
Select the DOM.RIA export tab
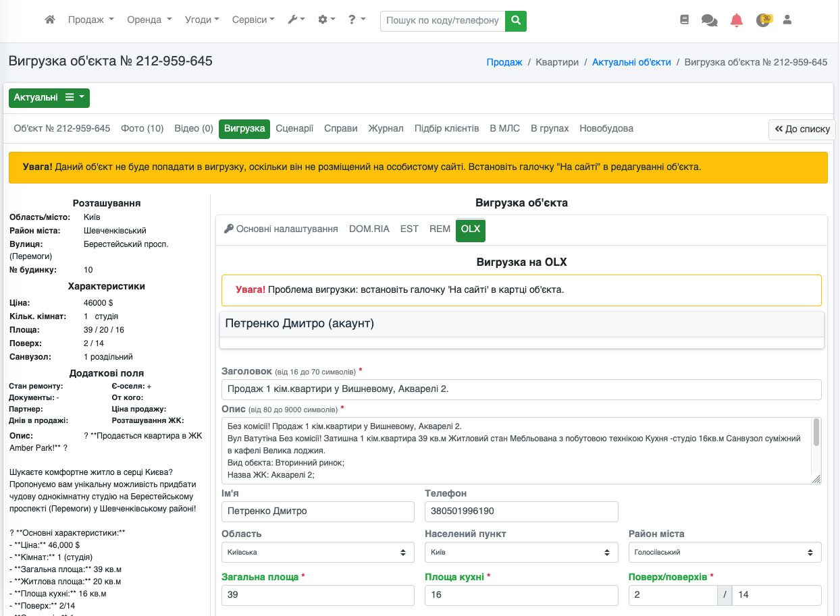pyautogui.click(x=369, y=229)
